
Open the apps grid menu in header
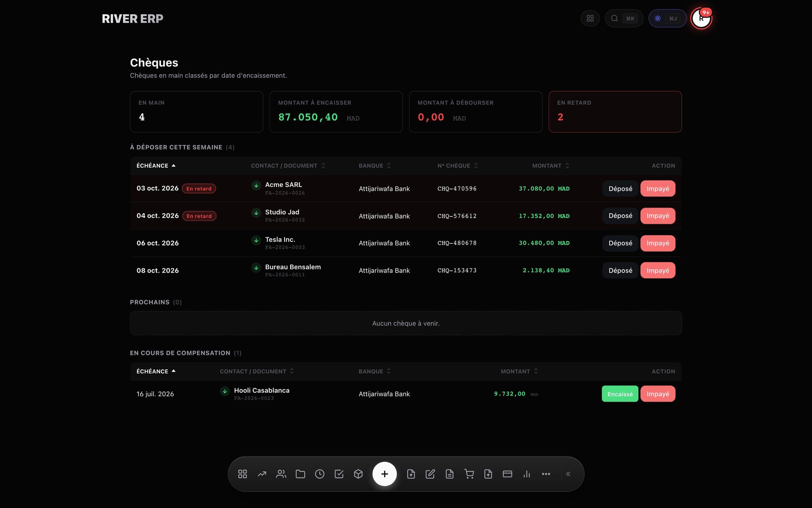click(x=590, y=18)
